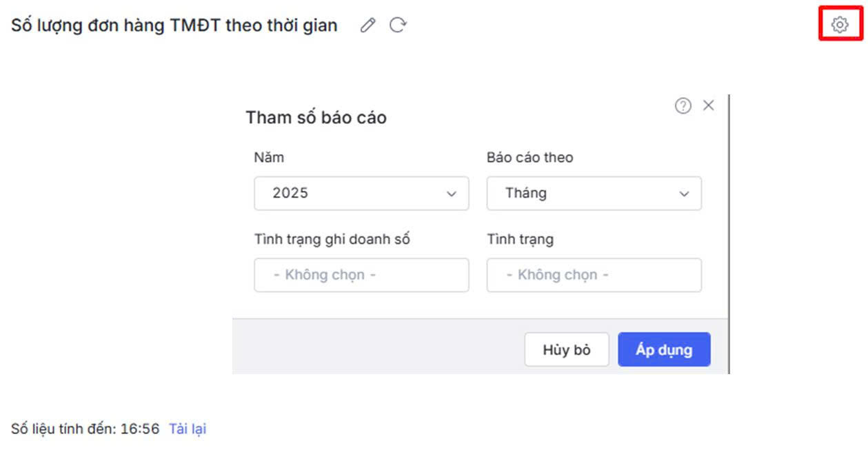
Task: Open the right-hand Tình trạng selection field
Action: pos(594,275)
